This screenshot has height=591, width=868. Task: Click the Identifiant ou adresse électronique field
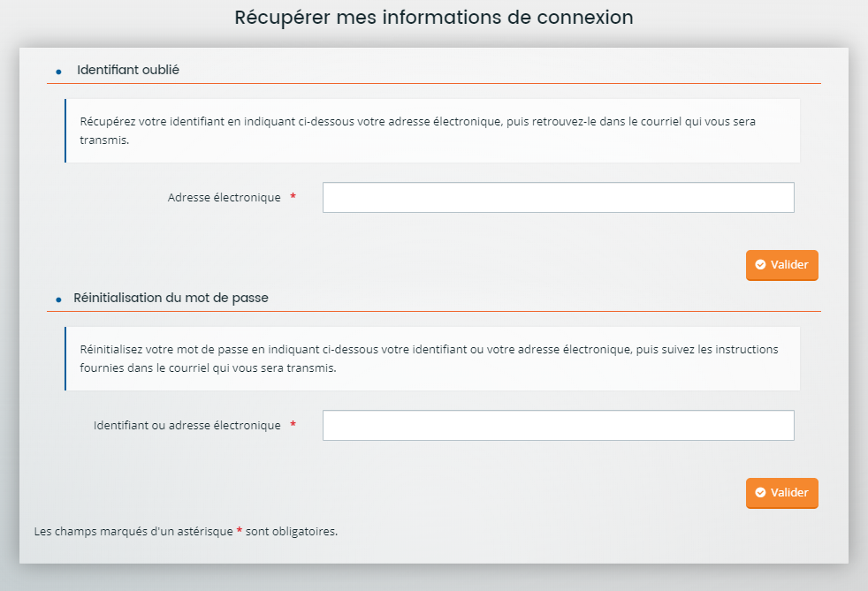[558, 426]
